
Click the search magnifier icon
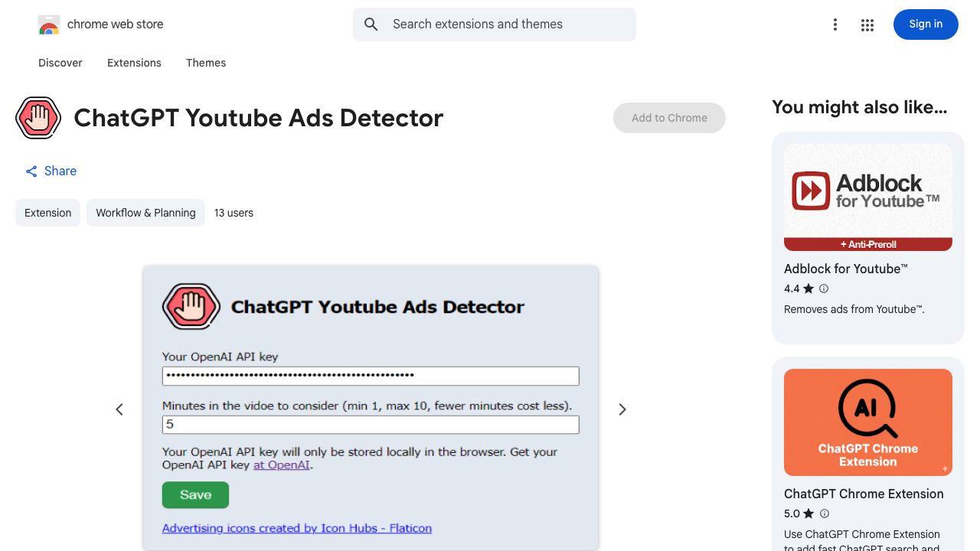click(x=371, y=24)
